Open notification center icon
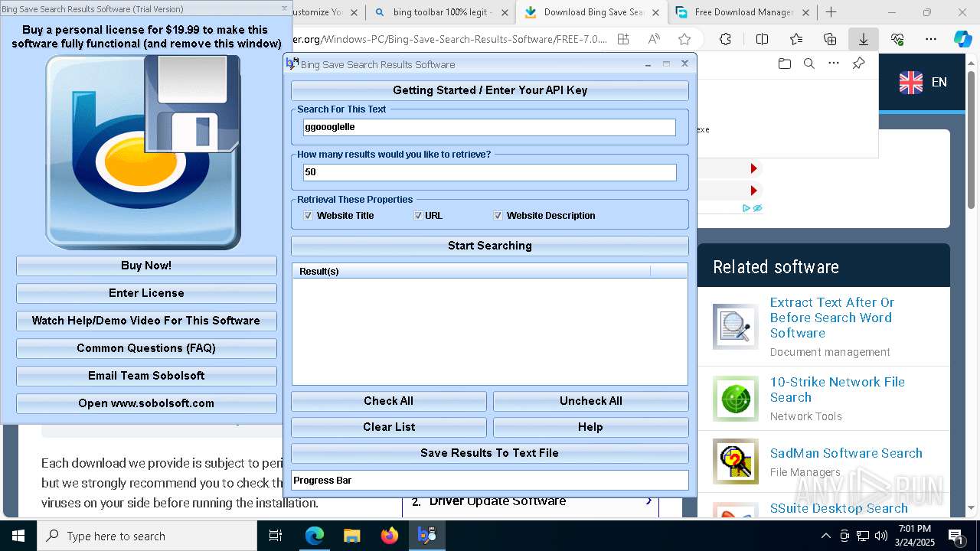The width and height of the screenshot is (980, 551). [x=955, y=536]
